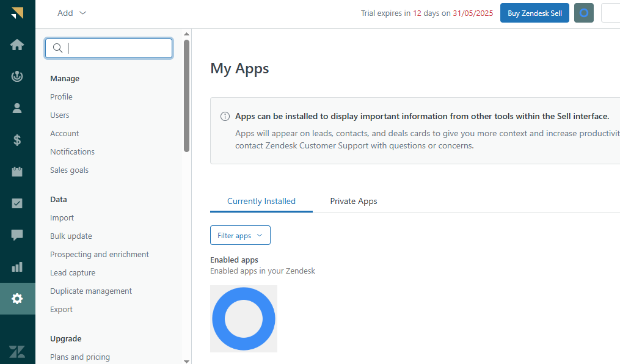Open the Zendesk Sell logo home
The height and width of the screenshot is (364, 620).
coord(17,13)
